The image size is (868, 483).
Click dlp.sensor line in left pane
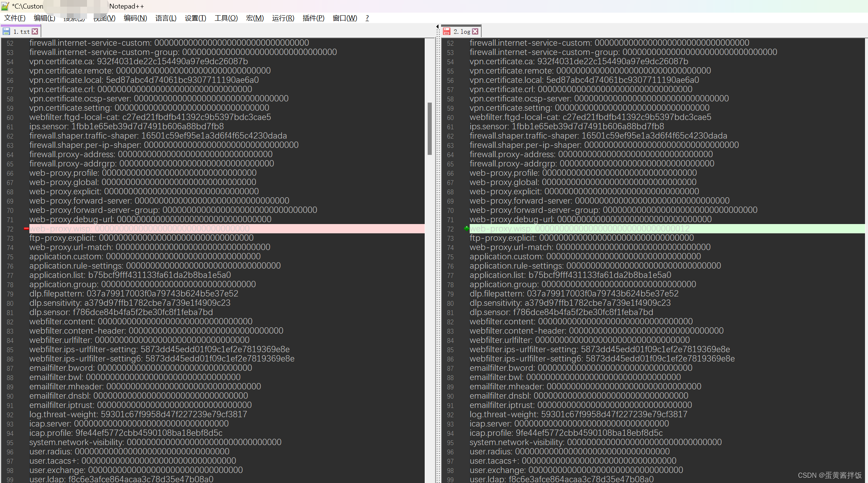tap(121, 312)
